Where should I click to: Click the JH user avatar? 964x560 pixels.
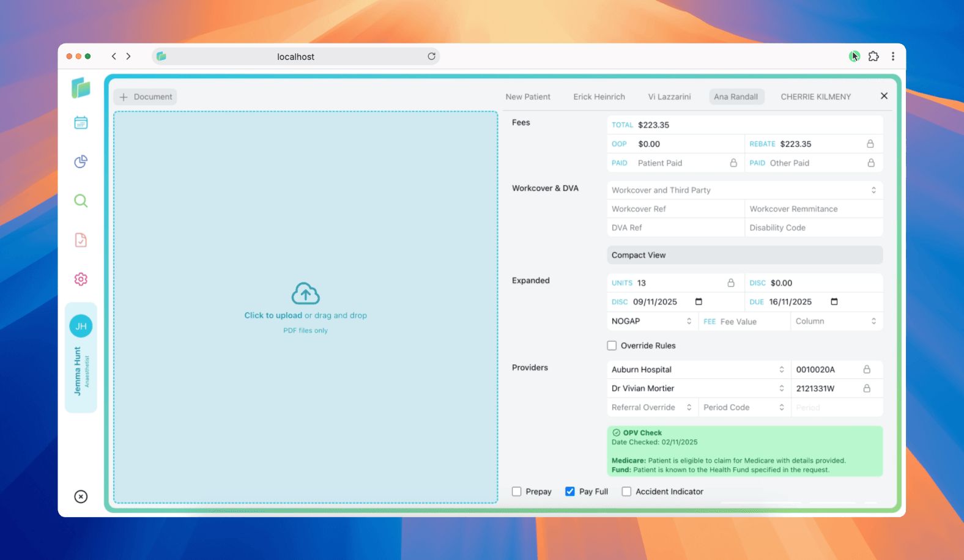[x=81, y=326]
